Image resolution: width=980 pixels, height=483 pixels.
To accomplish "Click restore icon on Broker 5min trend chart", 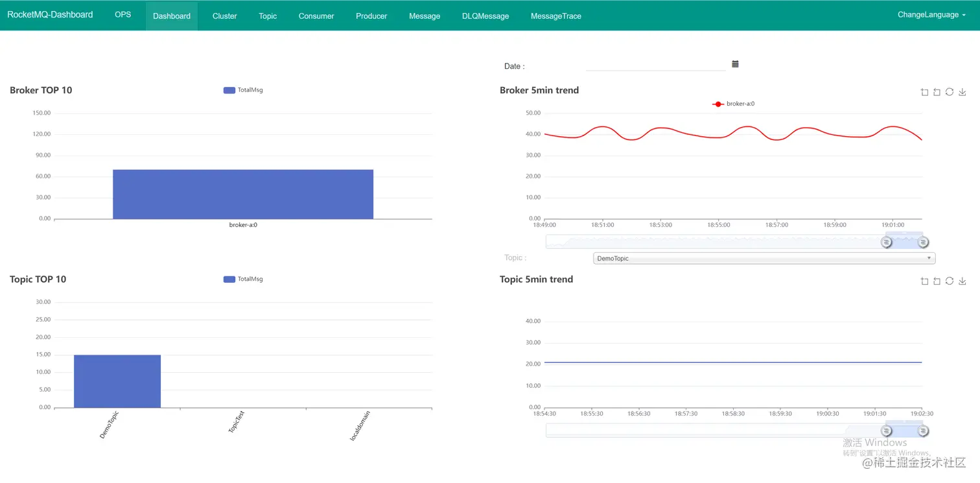I will 950,92.
